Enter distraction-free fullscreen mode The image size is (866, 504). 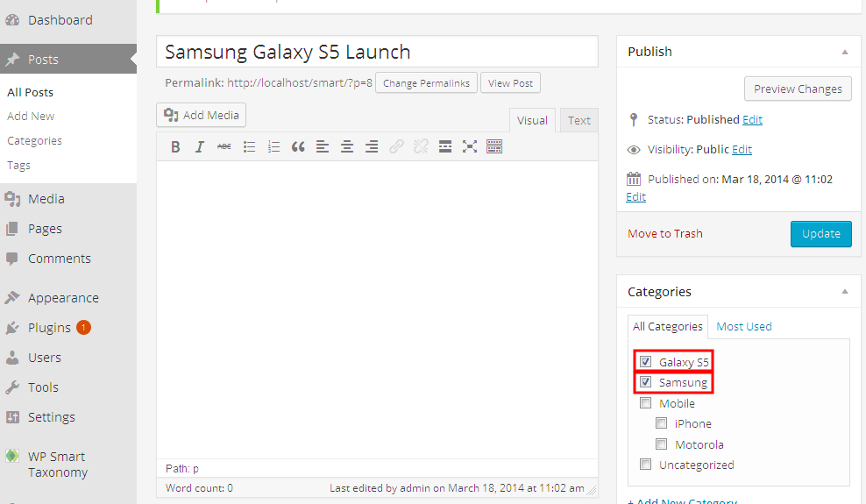pos(470,147)
